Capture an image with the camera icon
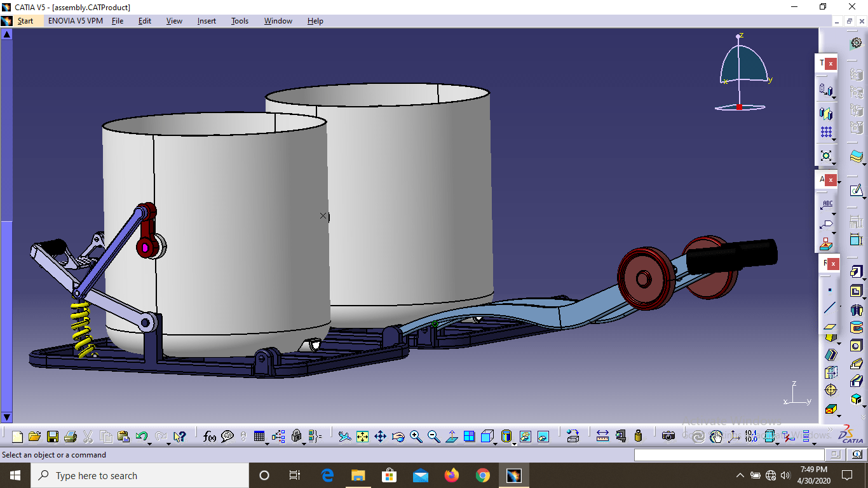The image size is (868, 488). click(668, 437)
